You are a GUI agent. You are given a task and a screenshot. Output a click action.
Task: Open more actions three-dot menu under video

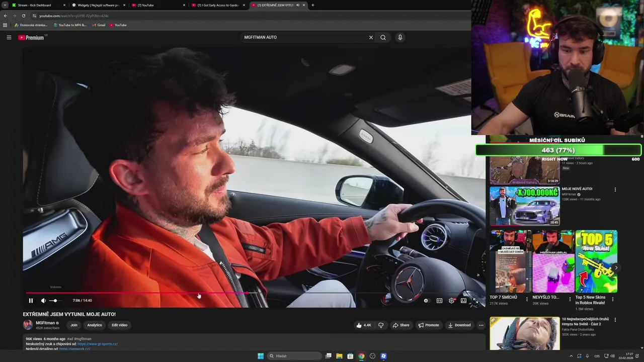[x=481, y=325]
